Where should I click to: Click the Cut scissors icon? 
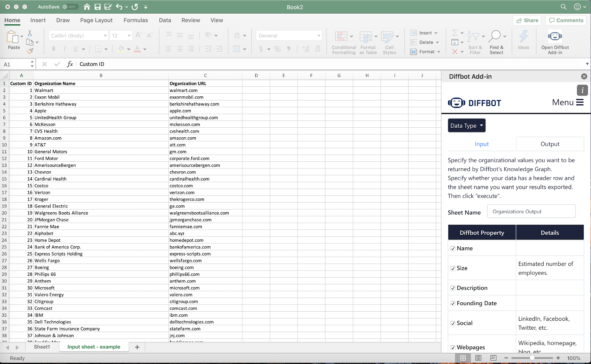(30, 33)
